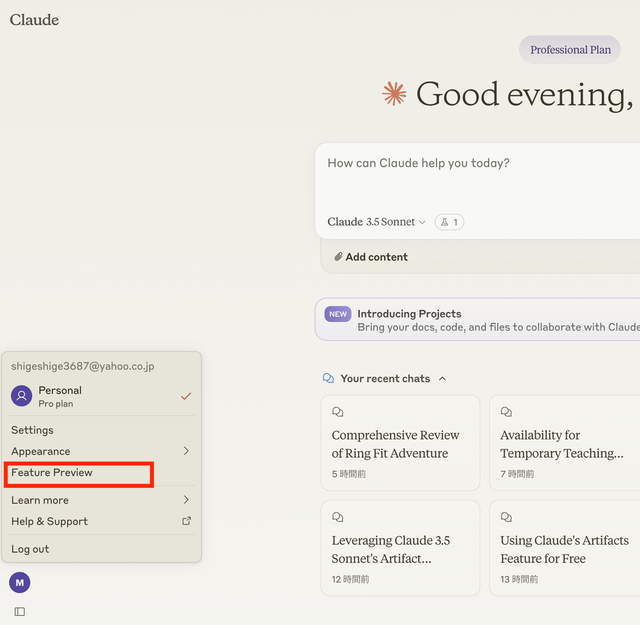Click 'Bring your docs, code, and files' description
Viewport: 640px width, 625px height.
pos(498,327)
